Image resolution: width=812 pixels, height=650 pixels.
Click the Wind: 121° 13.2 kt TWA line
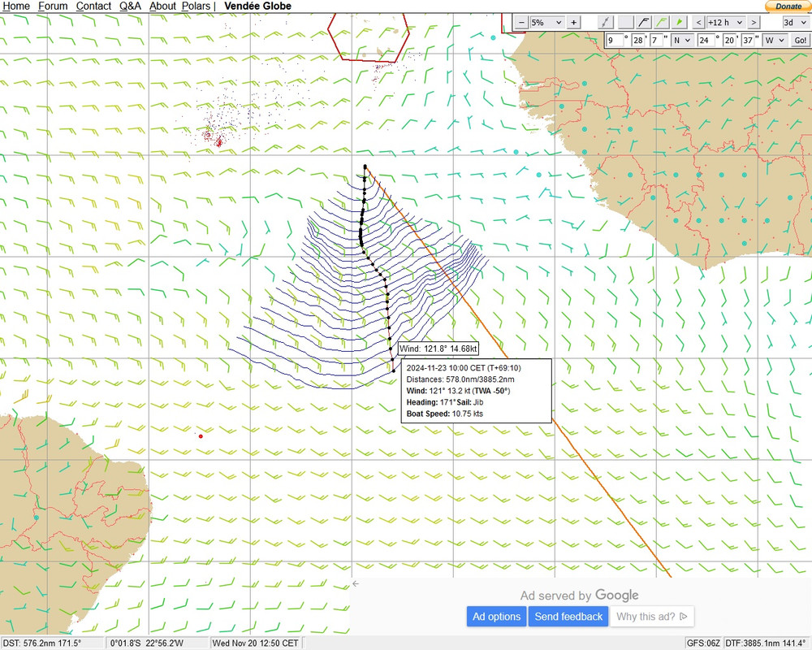tap(458, 391)
